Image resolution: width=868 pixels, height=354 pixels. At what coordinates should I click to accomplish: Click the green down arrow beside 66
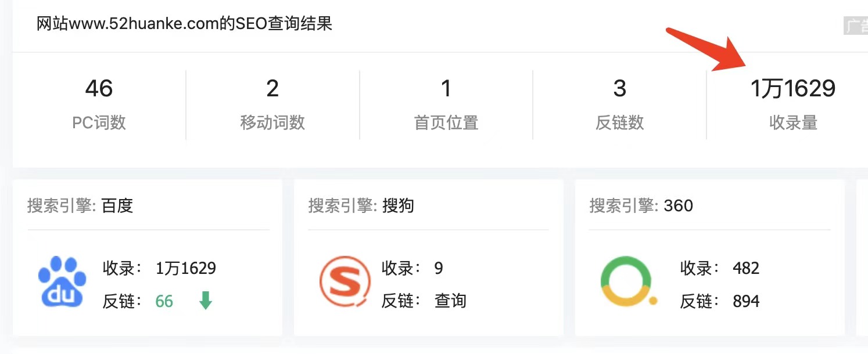tap(206, 301)
